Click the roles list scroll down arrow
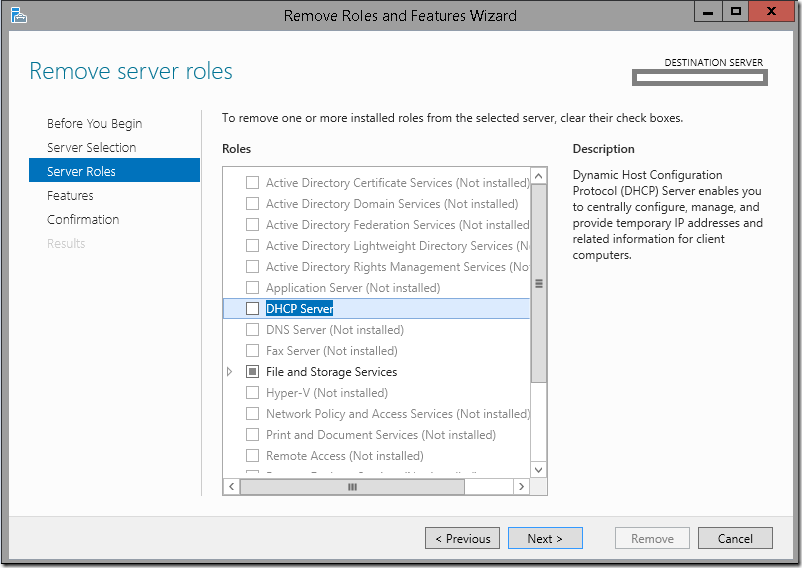The height and width of the screenshot is (568, 802). click(x=539, y=469)
